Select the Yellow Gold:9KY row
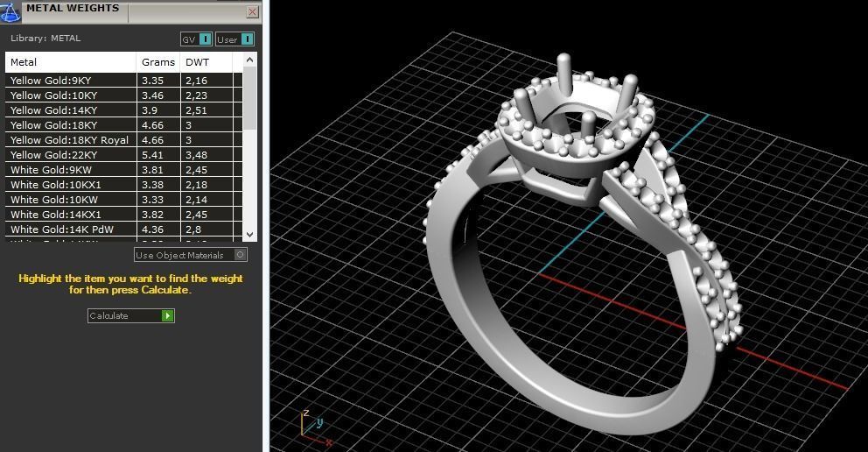This screenshot has width=868, height=452. point(124,81)
